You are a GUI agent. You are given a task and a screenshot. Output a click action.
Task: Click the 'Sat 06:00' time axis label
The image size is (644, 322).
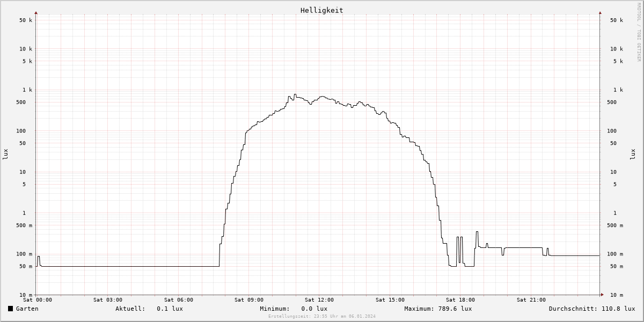[179, 300]
